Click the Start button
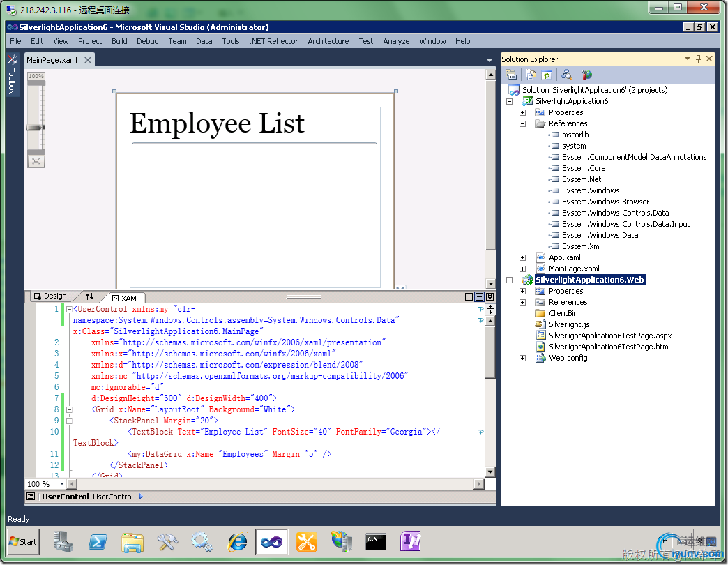Screen dimensions: 728x565 pos(23,541)
